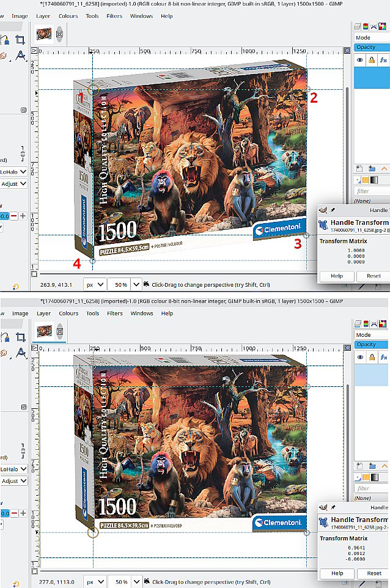Screen dimensions: 390x588
Task: Open the Adjust clipping dropdown in top screenshot
Action: (x=13, y=184)
